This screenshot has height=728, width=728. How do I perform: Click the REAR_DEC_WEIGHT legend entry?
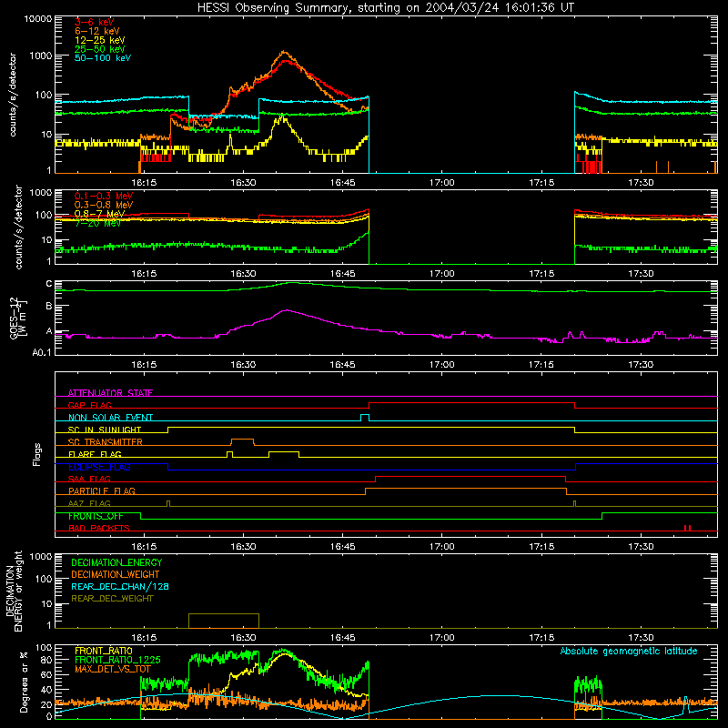[x=112, y=599]
